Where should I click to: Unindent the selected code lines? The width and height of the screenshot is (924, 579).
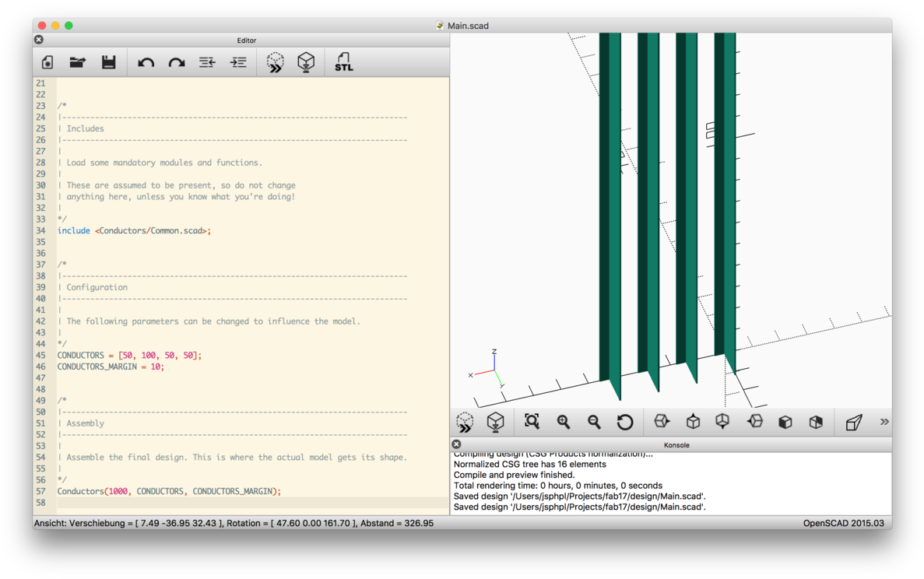pyautogui.click(x=207, y=61)
